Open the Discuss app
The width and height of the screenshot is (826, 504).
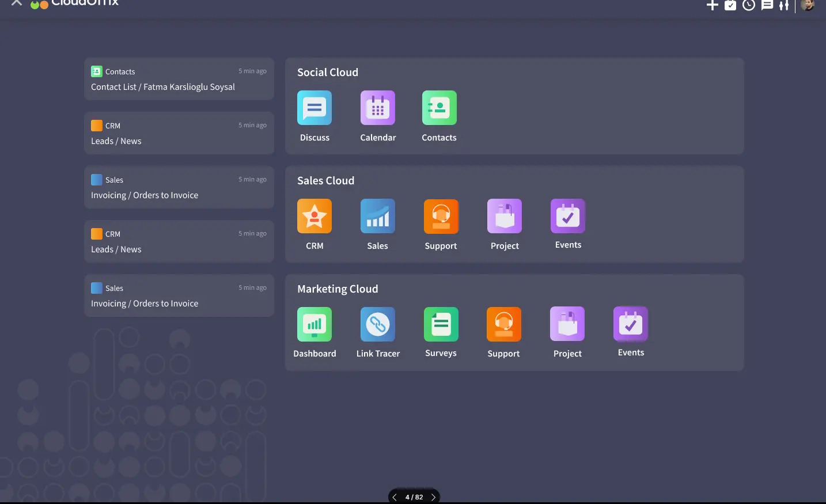click(x=315, y=108)
